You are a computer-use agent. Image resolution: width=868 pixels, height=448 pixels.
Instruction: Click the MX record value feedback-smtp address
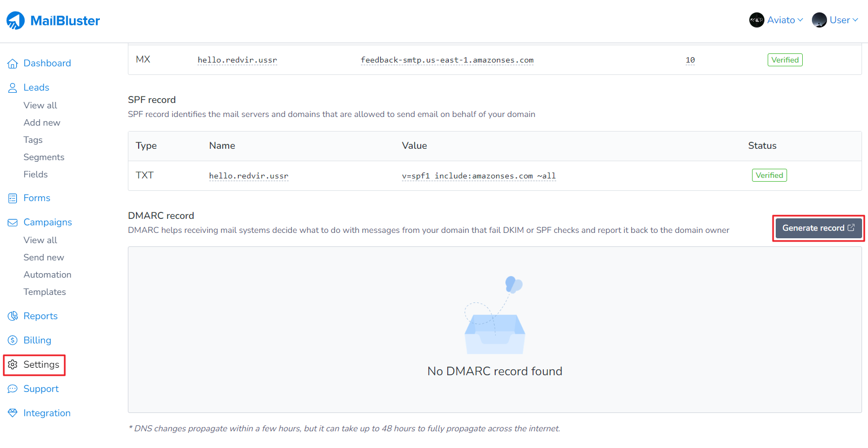447,60
